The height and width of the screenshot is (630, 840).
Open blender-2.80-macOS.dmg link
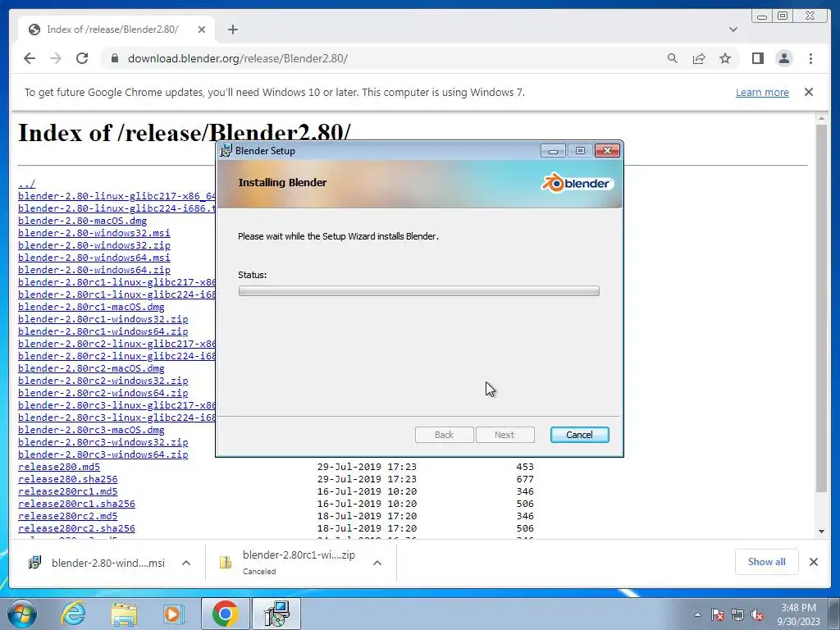pos(82,221)
